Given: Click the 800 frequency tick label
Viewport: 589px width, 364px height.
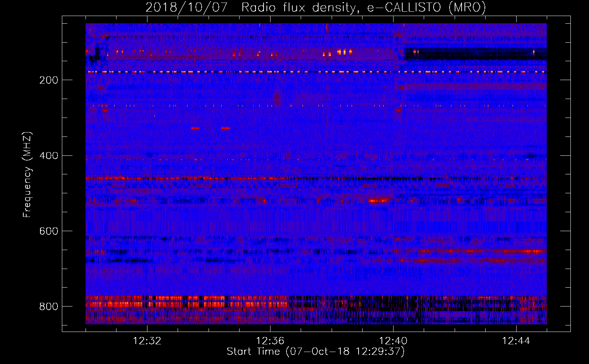Looking at the screenshot, I should (49, 306).
